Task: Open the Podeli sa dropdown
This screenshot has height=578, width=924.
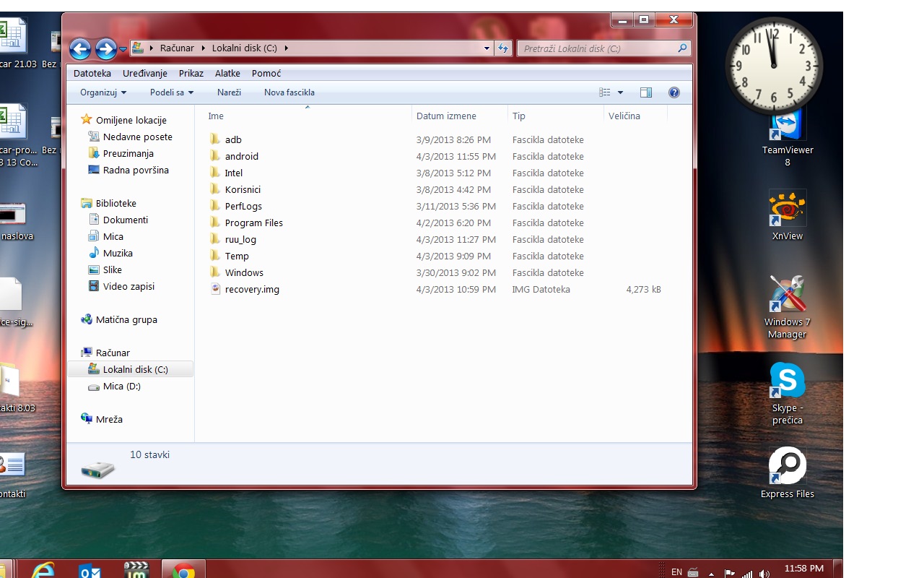Action: (x=172, y=92)
